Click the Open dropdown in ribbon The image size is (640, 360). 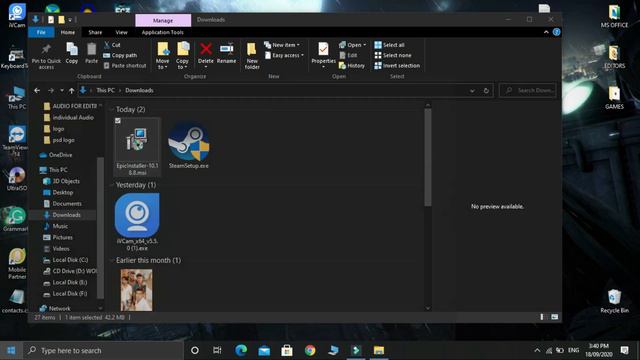(x=352, y=45)
